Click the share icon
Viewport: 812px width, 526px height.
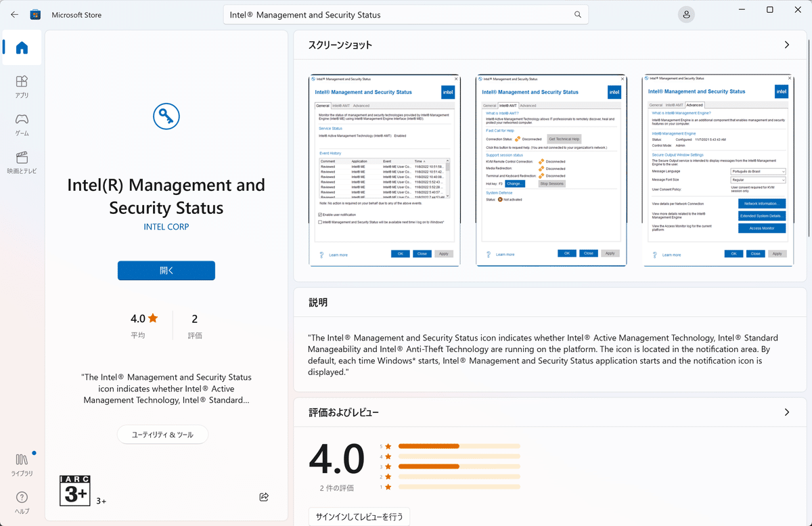(264, 497)
